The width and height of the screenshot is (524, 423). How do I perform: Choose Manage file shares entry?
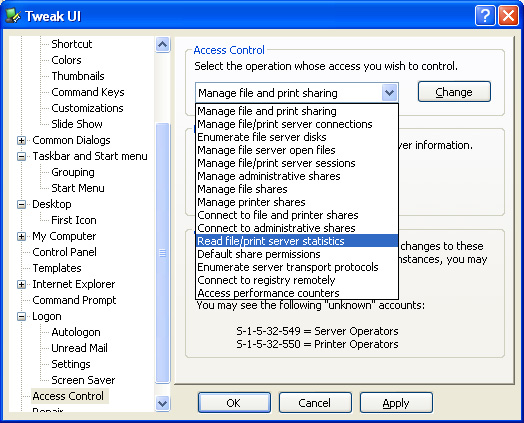click(x=297, y=189)
